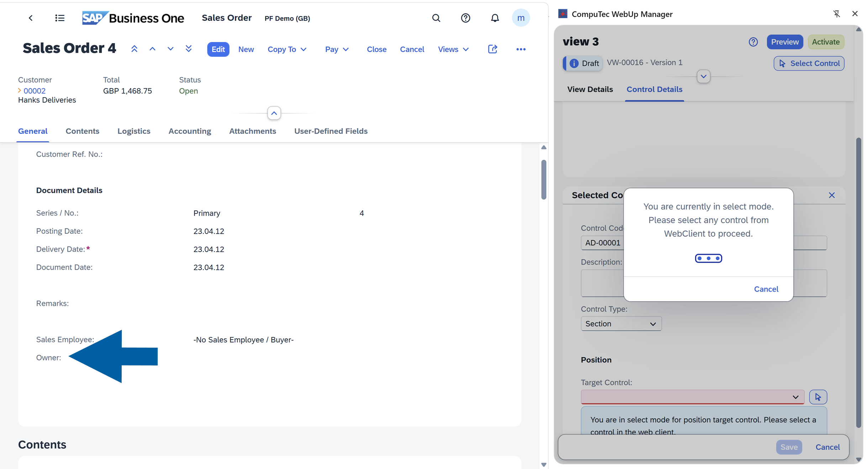Viewport: 868px width, 469px height.
Task: Open the help question mark in SAP header
Action: [x=465, y=18]
